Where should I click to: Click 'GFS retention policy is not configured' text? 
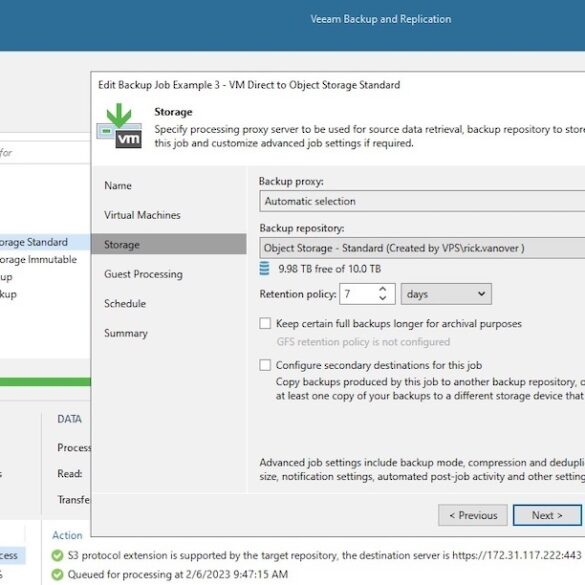click(363, 342)
